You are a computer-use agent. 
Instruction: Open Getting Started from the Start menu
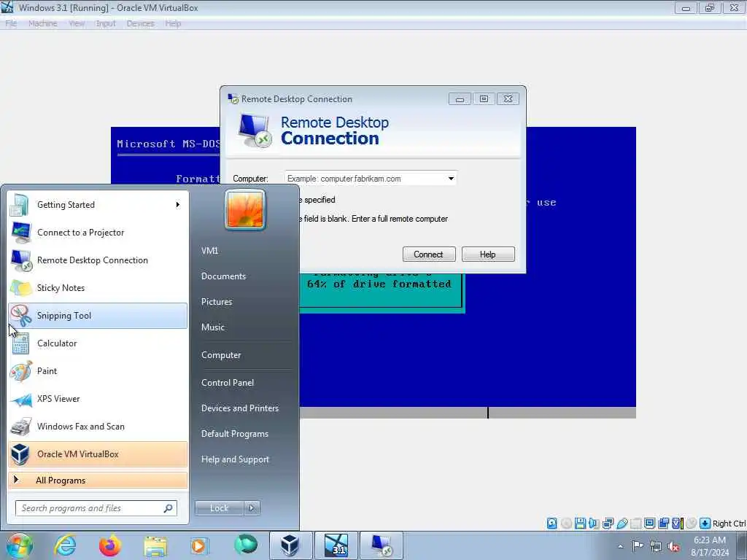[98, 205]
